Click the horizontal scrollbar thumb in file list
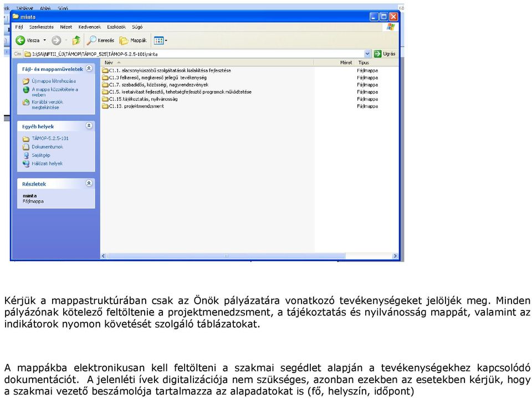The height and width of the screenshot is (398, 532). 226,256
